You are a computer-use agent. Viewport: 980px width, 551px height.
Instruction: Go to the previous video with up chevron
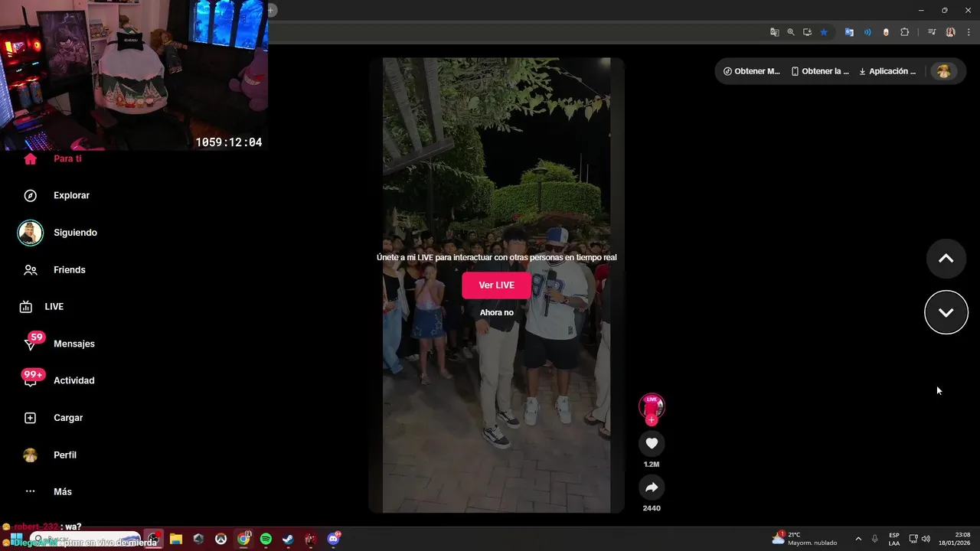click(946, 259)
